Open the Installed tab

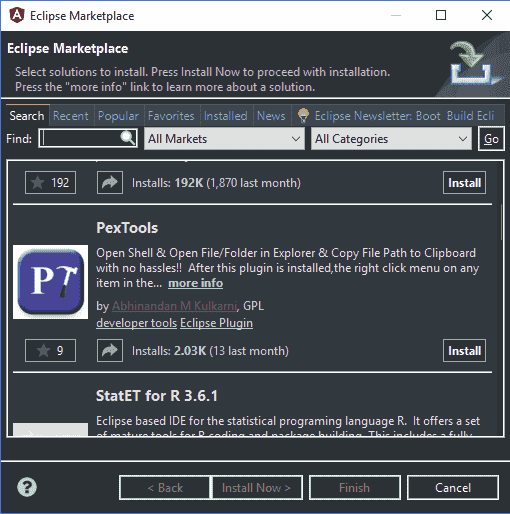pyautogui.click(x=226, y=116)
